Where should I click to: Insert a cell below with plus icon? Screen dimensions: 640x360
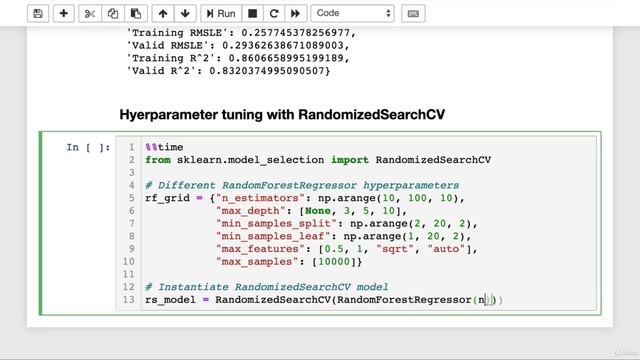tap(63, 13)
